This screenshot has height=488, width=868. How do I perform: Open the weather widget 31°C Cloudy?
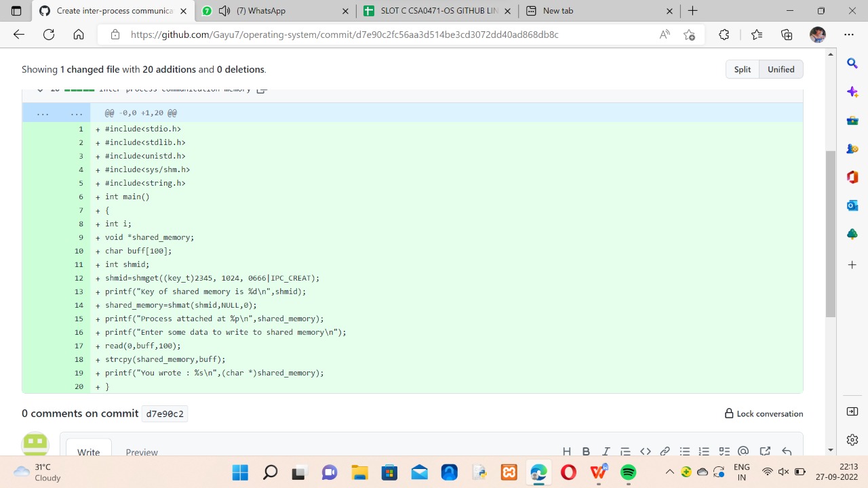tap(38, 472)
